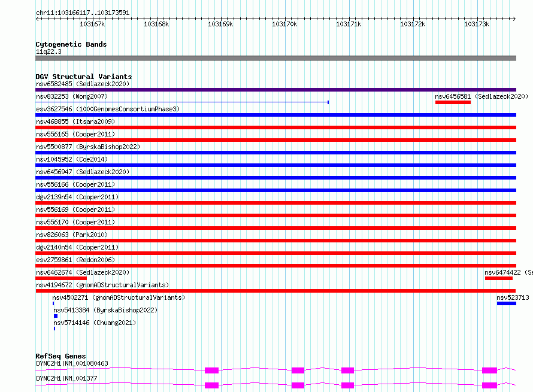This screenshot has height=392, width=533.
Task: Click the thin blue nsv832253 variant line
Action: coord(182,102)
